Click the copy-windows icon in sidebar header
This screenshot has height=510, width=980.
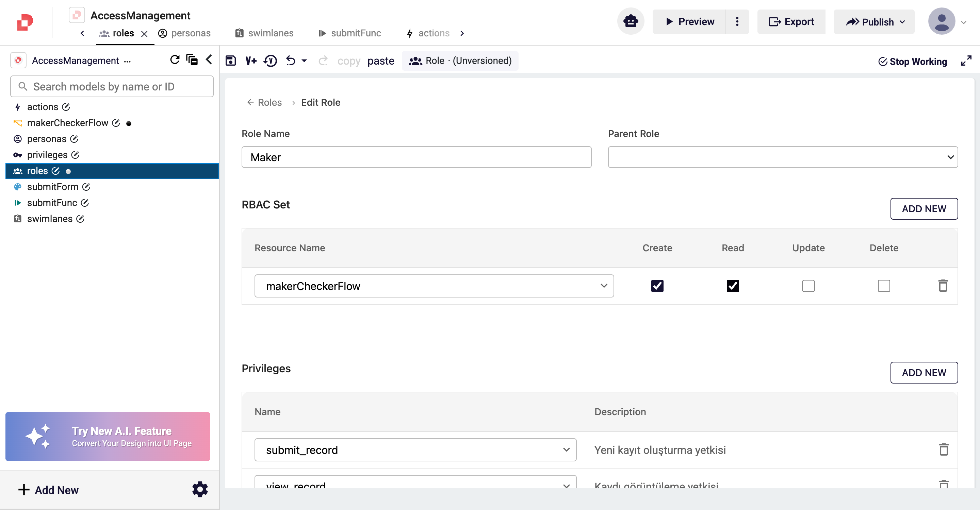coord(192,60)
